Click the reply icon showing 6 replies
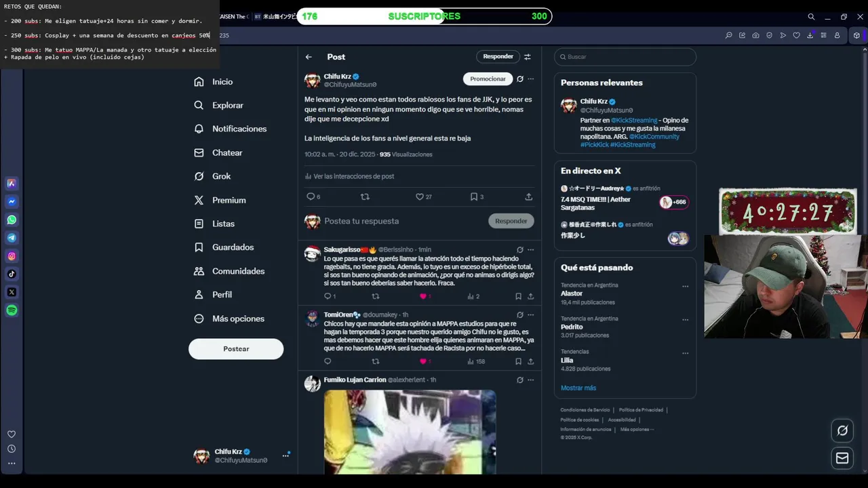 click(313, 197)
